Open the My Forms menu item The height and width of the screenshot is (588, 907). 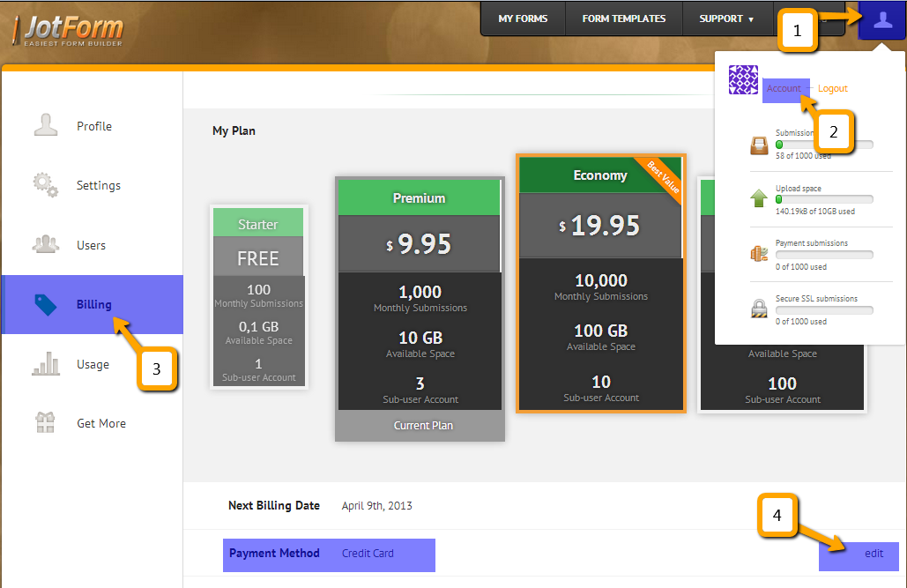pyautogui.click(x=523, y=19)
